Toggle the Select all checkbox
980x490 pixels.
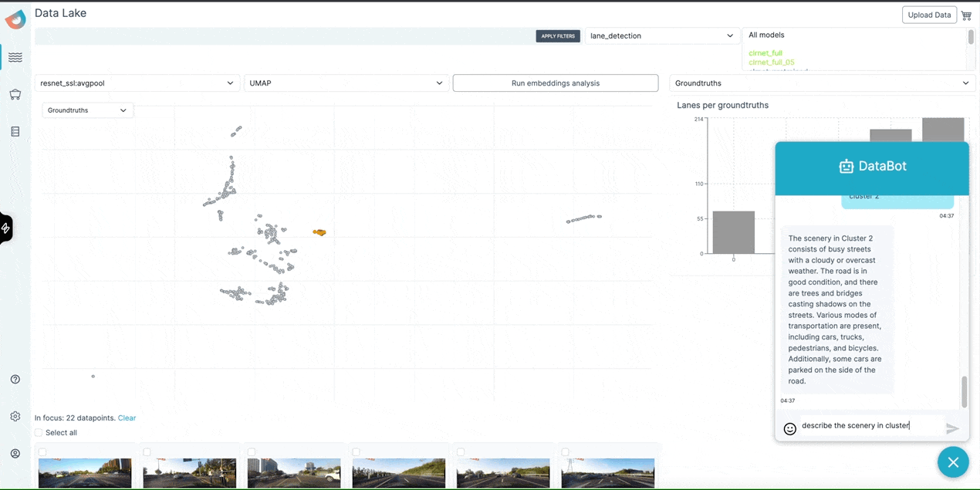tap(39, 433)
